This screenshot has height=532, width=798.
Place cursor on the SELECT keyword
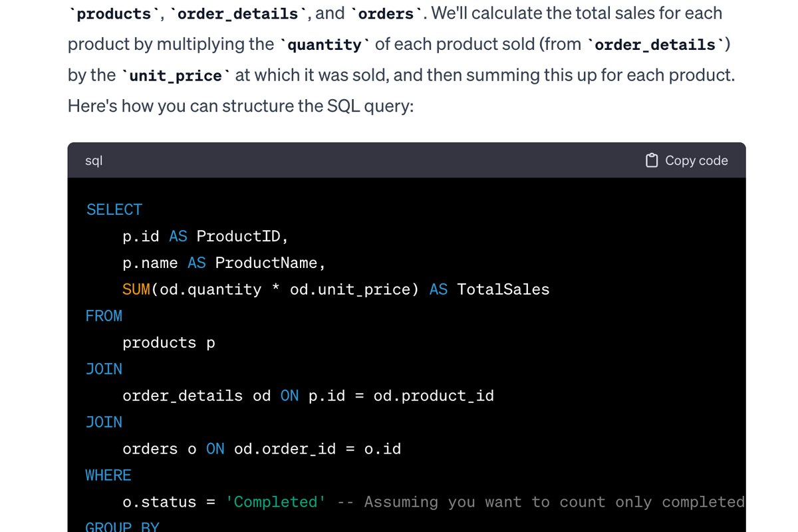pos(114,209)
